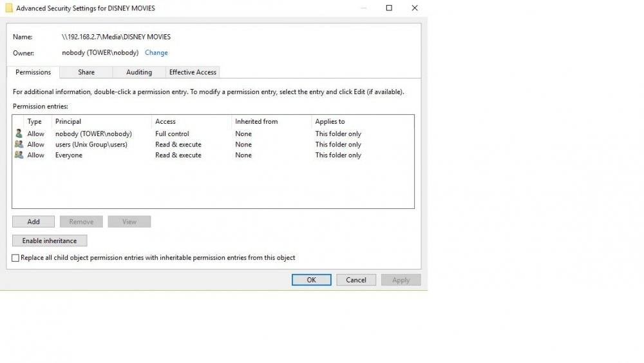Click the grayed-out View button

click(129, 222)
